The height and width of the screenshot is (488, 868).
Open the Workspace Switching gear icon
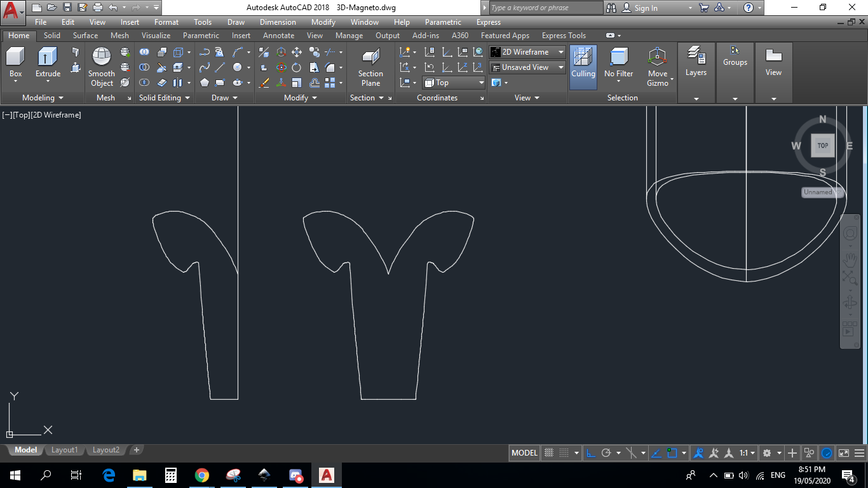point(767,453)
